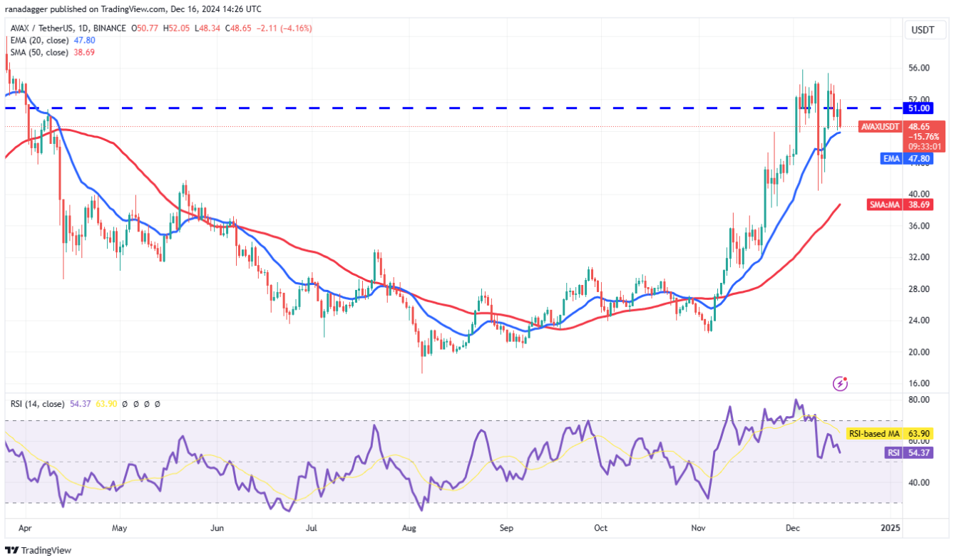Click the 40.00 tick on main price axis
The width and height of the screenshot is (954, 560).
coord(920,195)
